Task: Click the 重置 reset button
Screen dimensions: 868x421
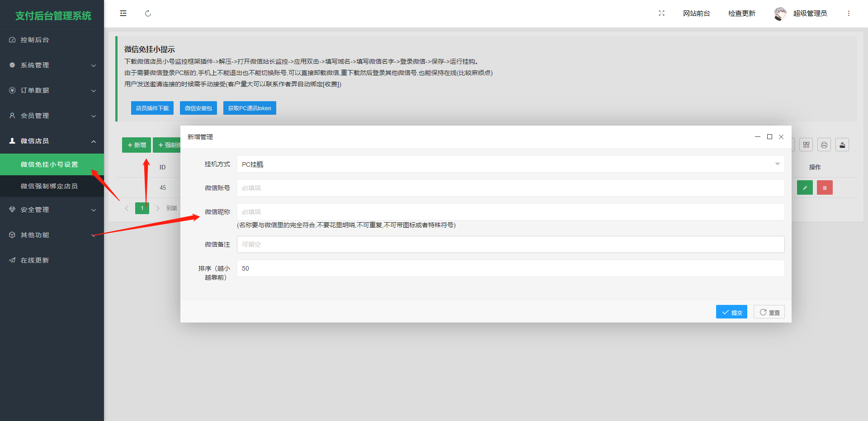Action: [769, 312]
